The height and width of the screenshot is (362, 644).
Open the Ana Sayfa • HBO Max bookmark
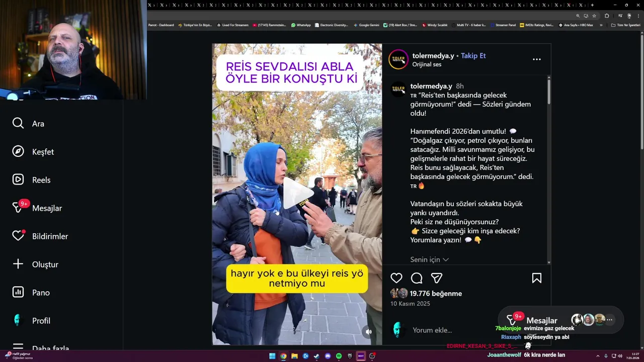pos(576,25)
